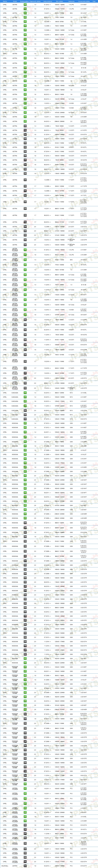Screen dimensions: 98x868
Task: Click diesel ON icon in CASCADA 121kW/165KM row
Action: coord(25,410)
